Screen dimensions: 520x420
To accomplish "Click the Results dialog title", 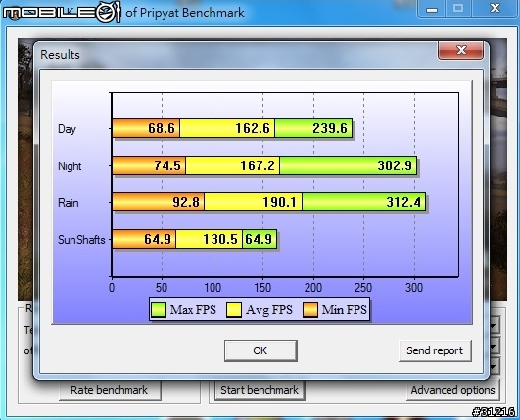I will (x=60, y=55).
